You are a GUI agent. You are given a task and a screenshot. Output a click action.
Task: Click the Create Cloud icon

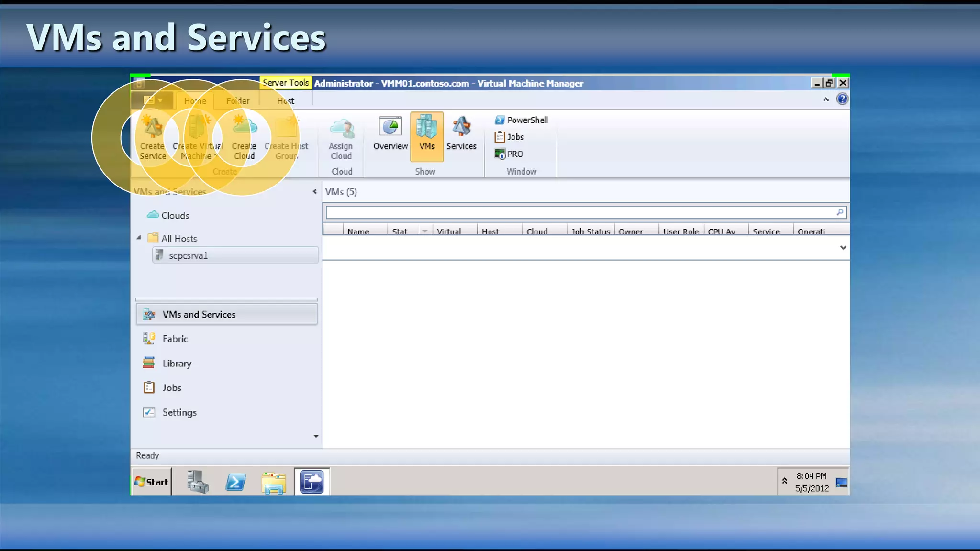pyautogui.click(x=244, y=138)
